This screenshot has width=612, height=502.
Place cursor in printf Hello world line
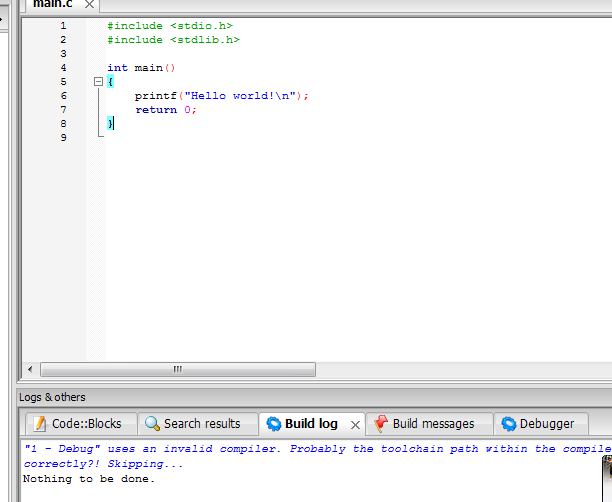pyautogui.click(x=222, y=96)
